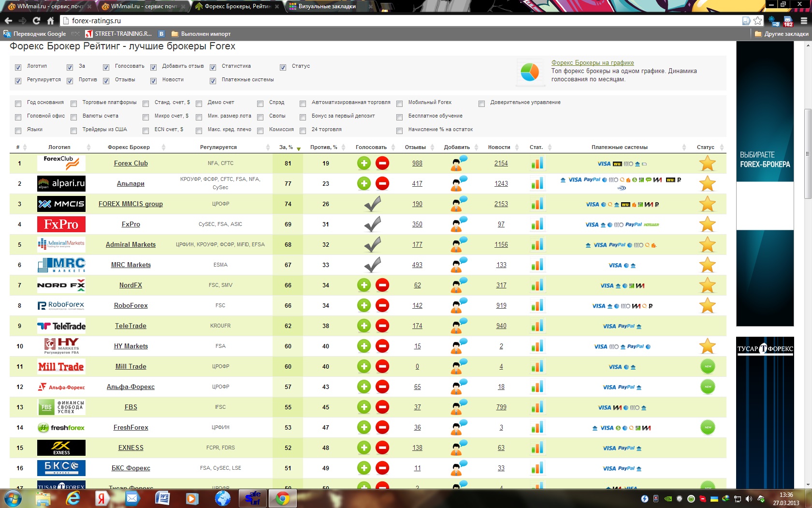Reload the page with browser refresh icon
This screenshot has height=508, width=812.
[36, 20]
